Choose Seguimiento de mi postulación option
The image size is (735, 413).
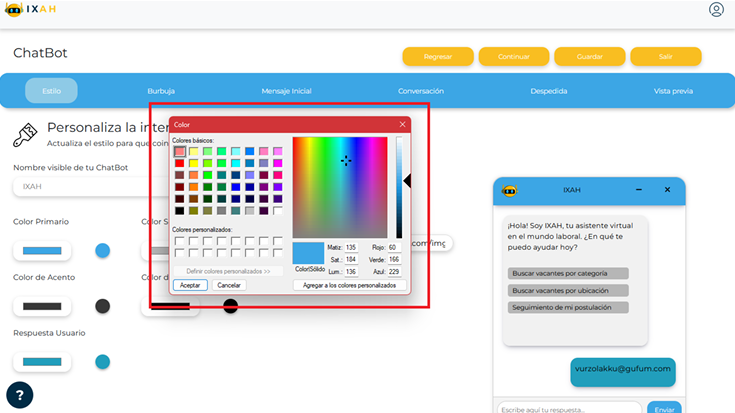click(568, 308)
